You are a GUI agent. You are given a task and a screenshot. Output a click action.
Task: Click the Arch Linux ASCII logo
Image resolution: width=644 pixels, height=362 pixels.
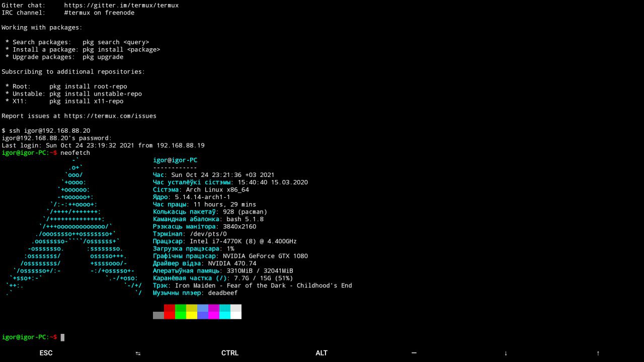pos(74,226)
